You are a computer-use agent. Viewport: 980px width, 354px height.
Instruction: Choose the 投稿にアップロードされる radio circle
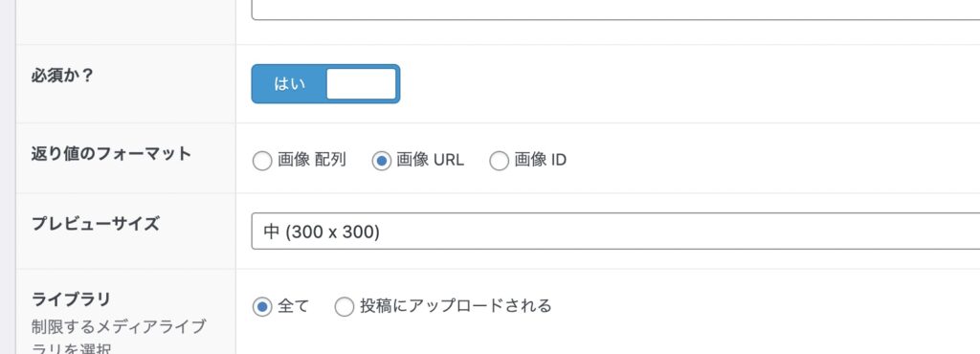pyautogui.click(x=345, y=306)
